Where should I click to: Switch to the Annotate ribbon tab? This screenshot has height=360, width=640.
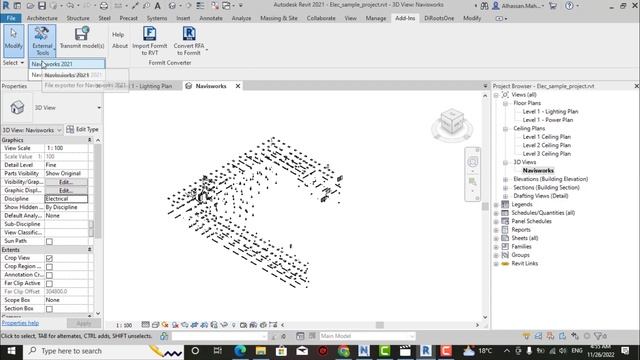(x=211, y=18)
